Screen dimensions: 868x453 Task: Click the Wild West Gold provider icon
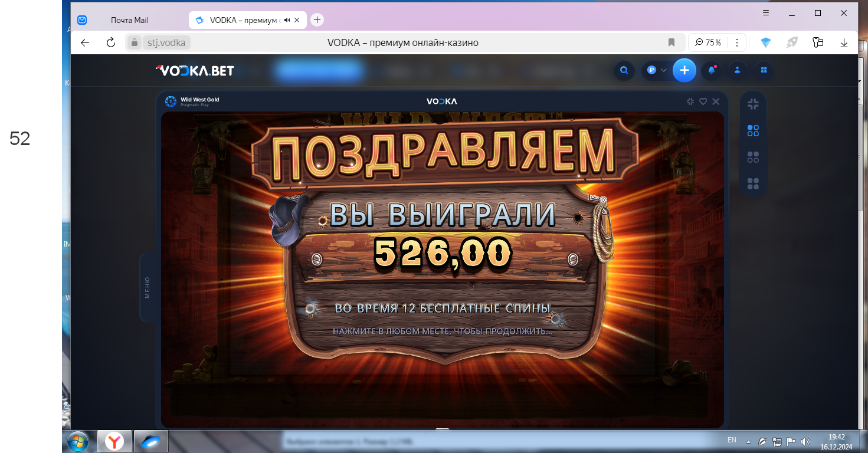coord(171,101)
